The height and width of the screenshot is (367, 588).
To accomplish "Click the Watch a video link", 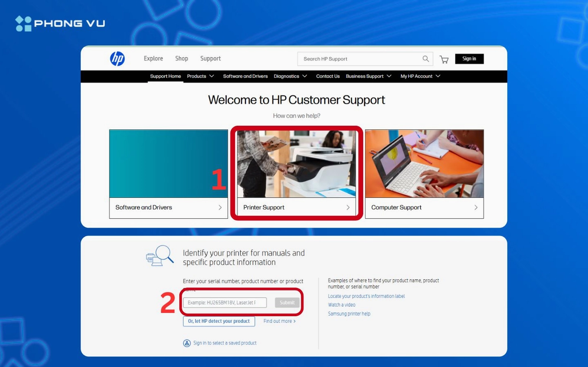I will [x=341, y=304].
